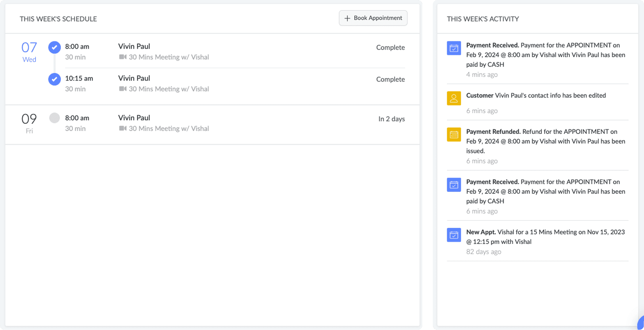Select the 09 Fri date label

[29, 123]
